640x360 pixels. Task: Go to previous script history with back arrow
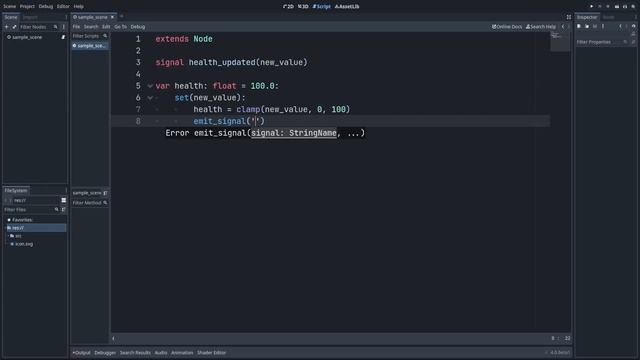(563, 27)
